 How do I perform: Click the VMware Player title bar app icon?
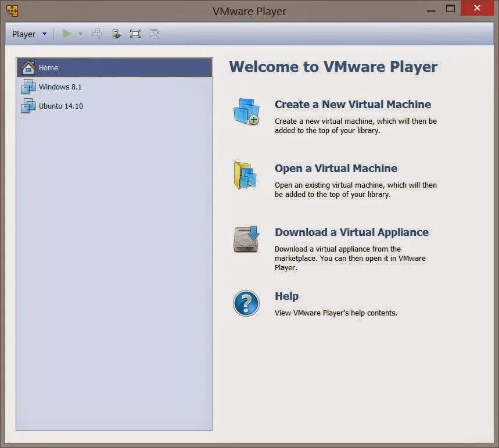coord(12,11)
